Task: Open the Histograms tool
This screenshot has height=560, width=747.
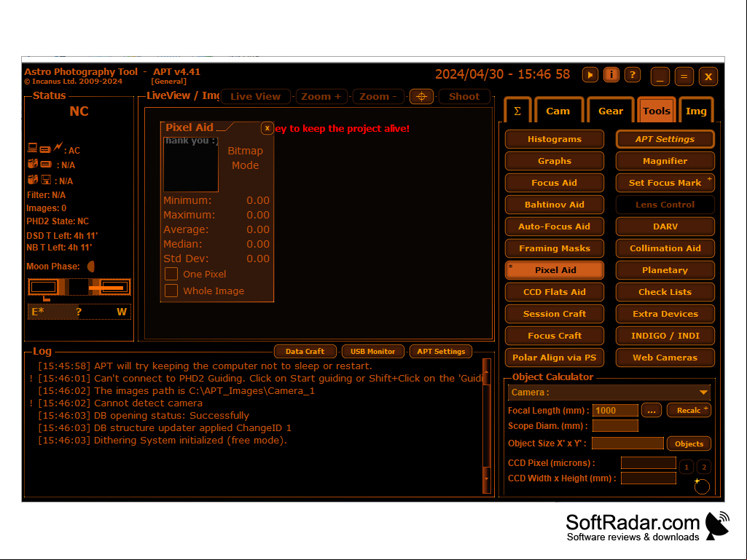Action: point(555,139)
